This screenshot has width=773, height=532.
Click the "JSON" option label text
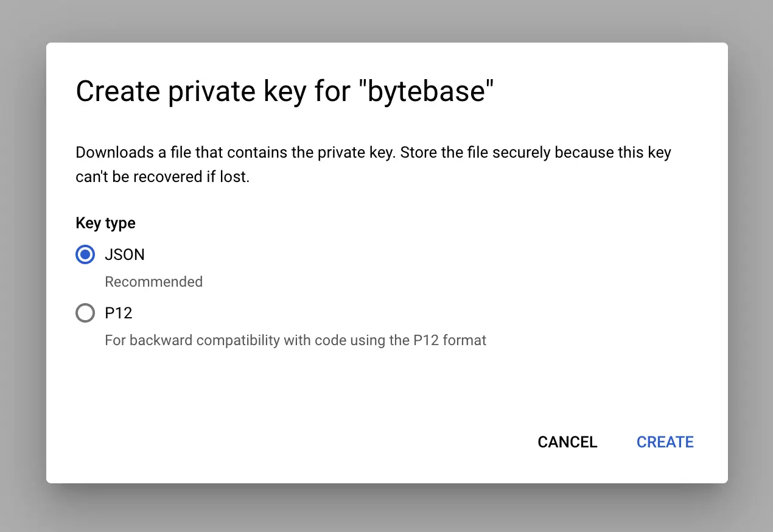125,254
